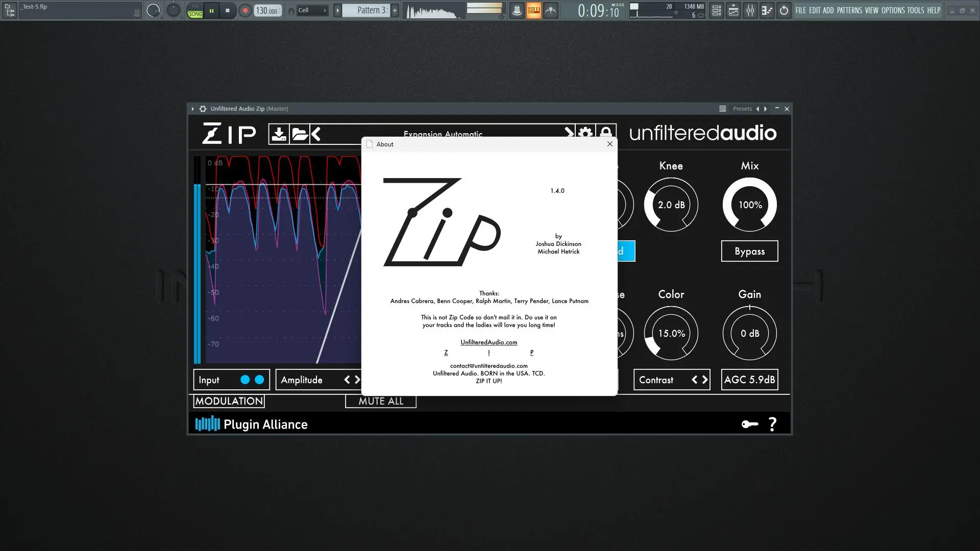Open a preset via the folder icon
The width and height of the screenshot is (980, 551).
point(301,134)
